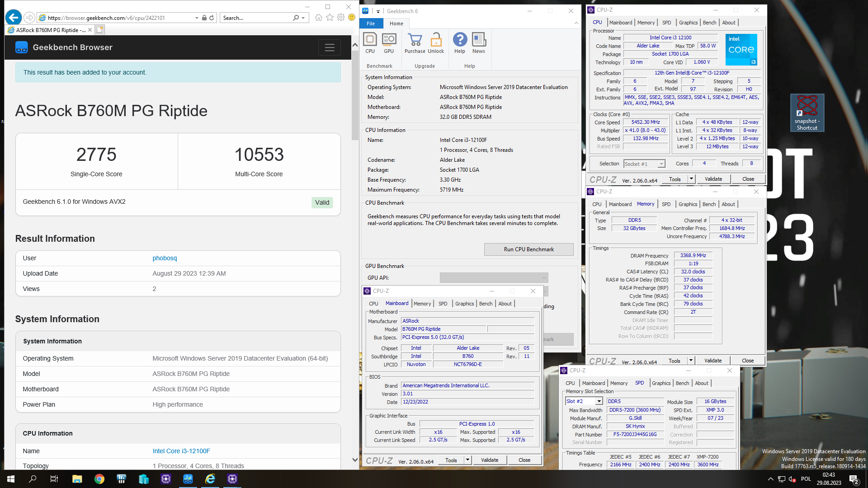
Task: Open the notification center icon in tray
Action: (x=854, y=479)
